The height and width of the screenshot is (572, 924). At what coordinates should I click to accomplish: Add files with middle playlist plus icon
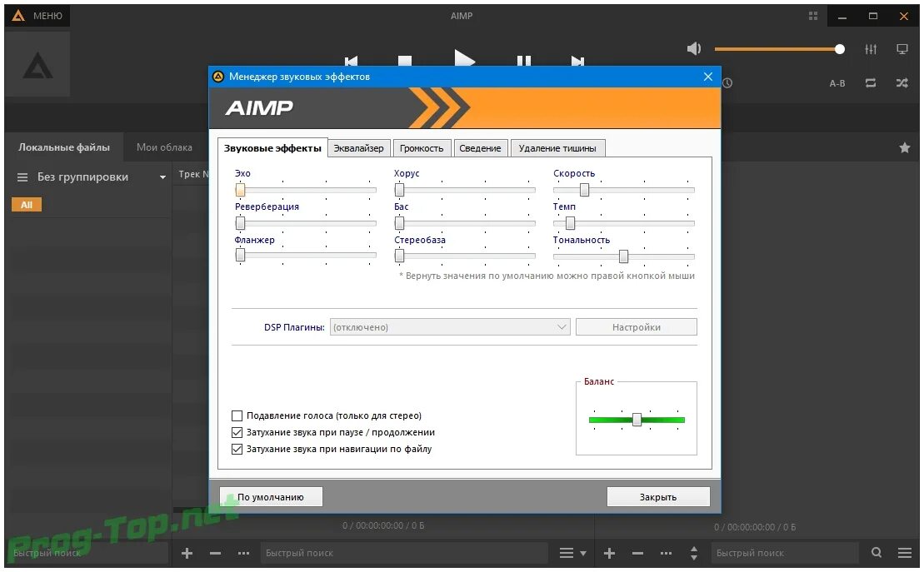[x=187, y=553]
